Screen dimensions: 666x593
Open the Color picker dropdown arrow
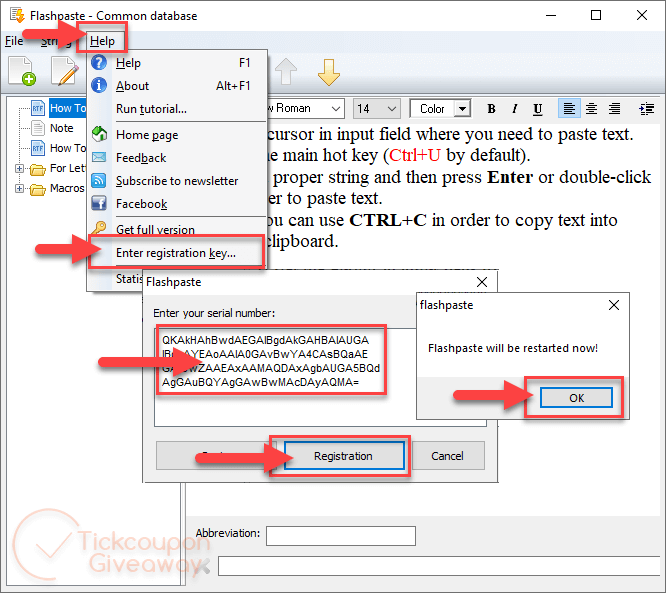(x=462, y=109)
